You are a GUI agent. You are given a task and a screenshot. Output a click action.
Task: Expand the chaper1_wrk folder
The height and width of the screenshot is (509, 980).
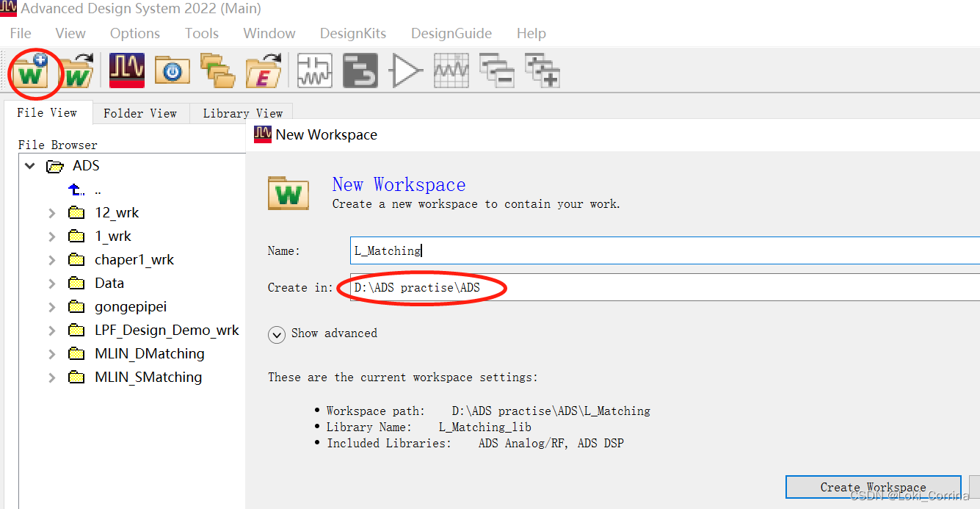(x=52, y=260)
